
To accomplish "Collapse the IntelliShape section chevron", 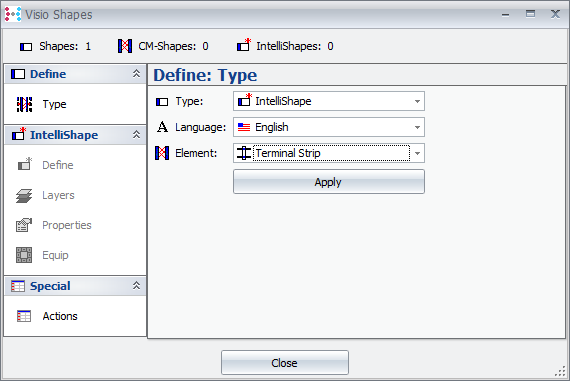I will (136, 135).
